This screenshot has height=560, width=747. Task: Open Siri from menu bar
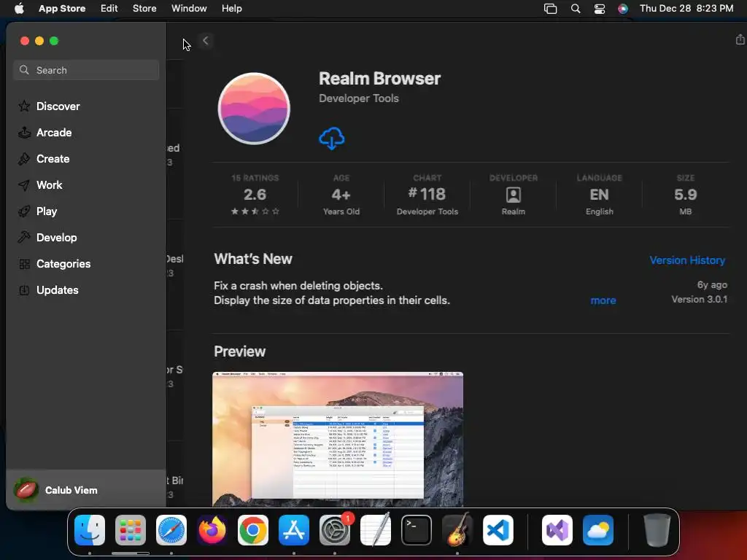click(x=623, y=9)
